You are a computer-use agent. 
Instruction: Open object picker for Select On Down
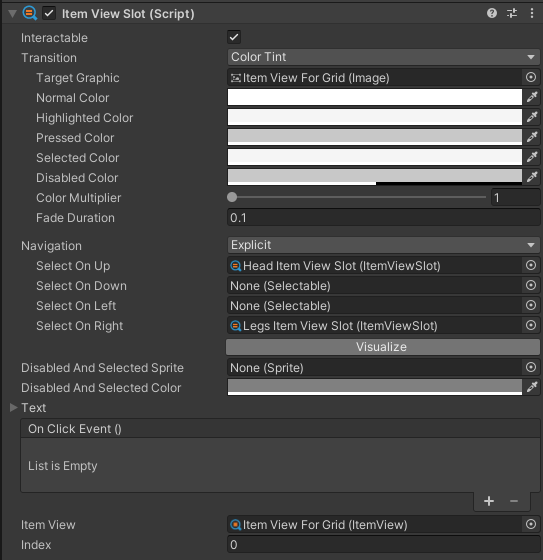531,285
